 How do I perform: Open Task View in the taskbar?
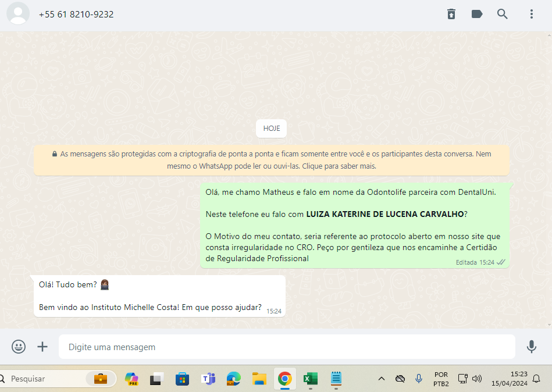tap(156, 379)
